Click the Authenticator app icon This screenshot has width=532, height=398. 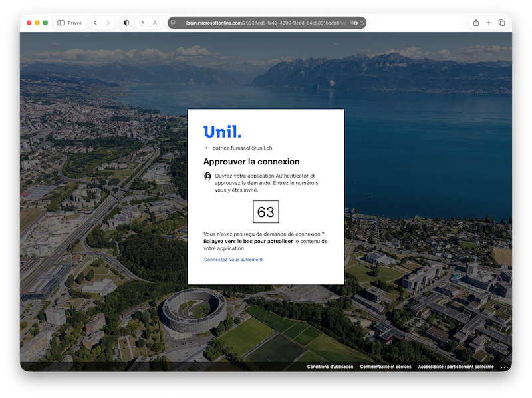[208, 176]
